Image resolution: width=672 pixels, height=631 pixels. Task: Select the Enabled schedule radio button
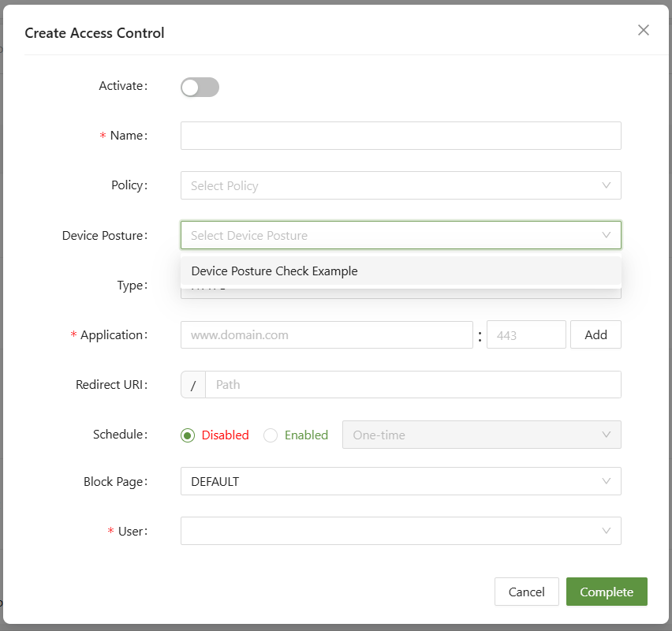click(x=271, y=435)
